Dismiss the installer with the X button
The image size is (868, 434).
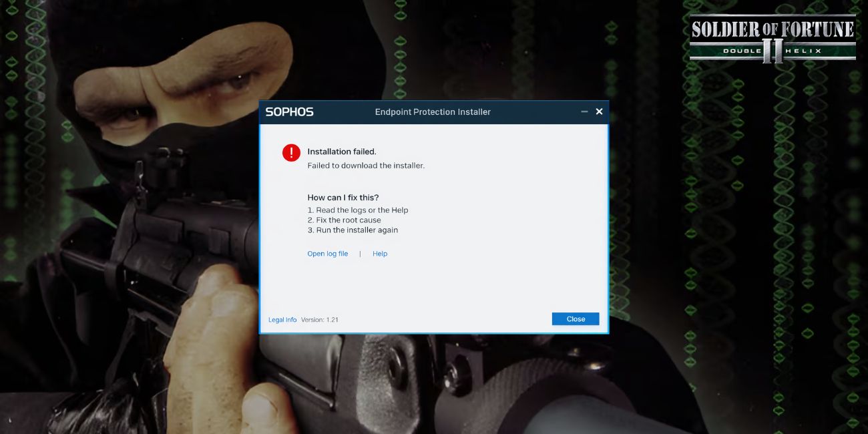pyautogui.click(x=598, y=112)
